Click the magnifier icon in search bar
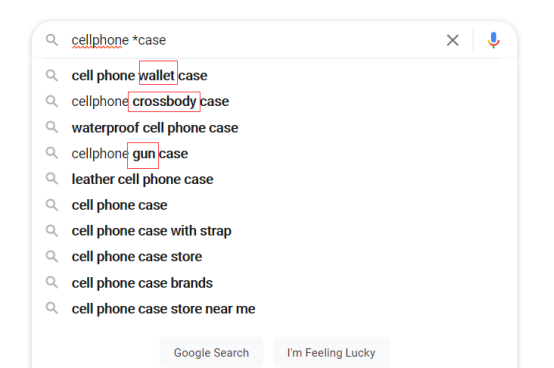 point(52,40)
